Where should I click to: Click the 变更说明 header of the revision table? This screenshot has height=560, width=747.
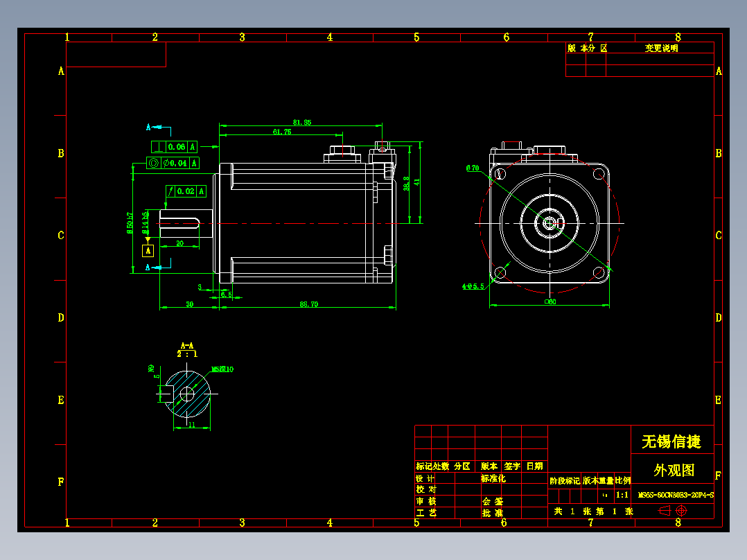pyautogui.click(x=662, y=47)
